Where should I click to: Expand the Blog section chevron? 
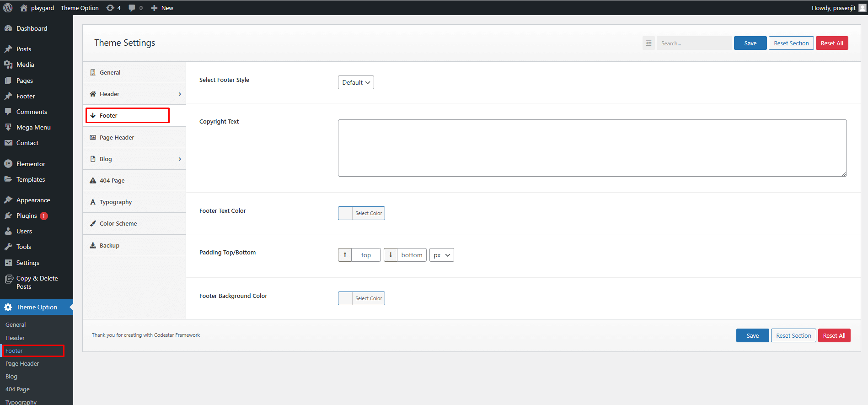180,159
